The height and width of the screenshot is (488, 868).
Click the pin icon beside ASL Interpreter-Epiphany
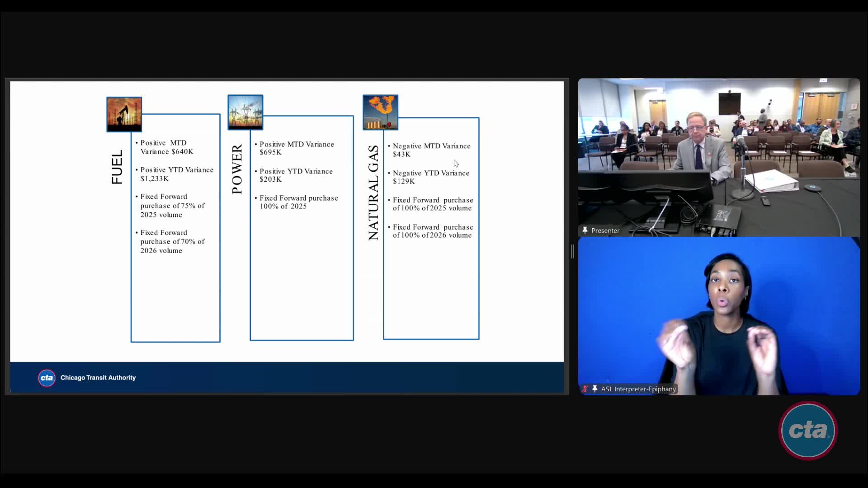(x=594, y=389)
